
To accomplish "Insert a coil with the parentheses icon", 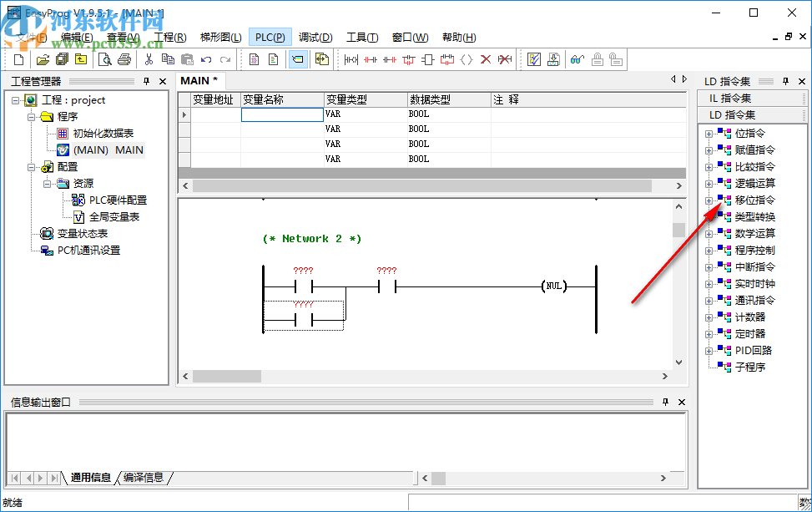I will click(x=466, y=59).
